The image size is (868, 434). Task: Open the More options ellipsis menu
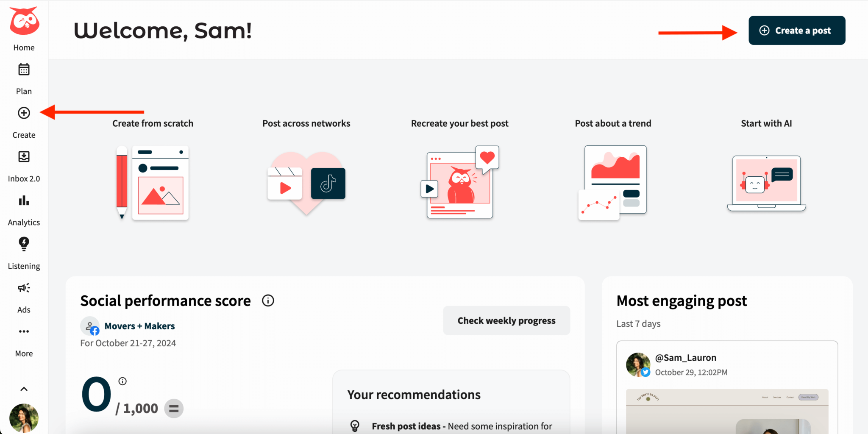[24, 331]
